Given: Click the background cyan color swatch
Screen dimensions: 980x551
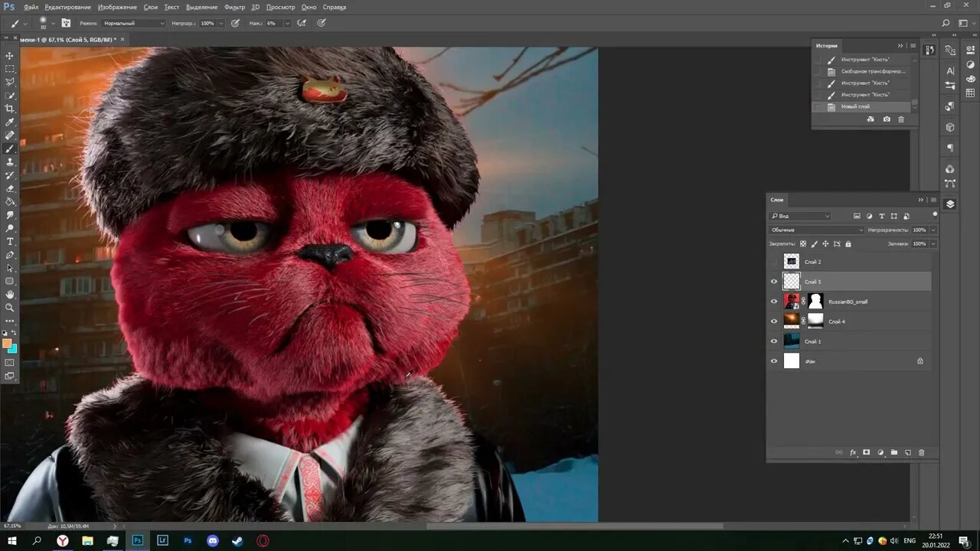Looking at the screenshot, I should 14,350.
